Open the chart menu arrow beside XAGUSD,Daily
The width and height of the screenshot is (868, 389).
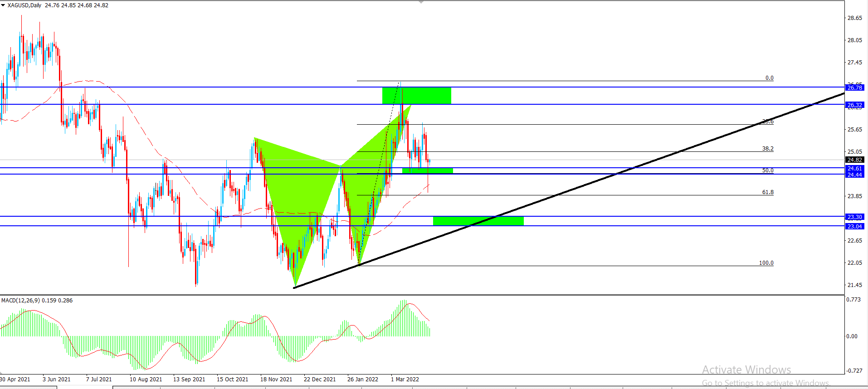[3, 5]
